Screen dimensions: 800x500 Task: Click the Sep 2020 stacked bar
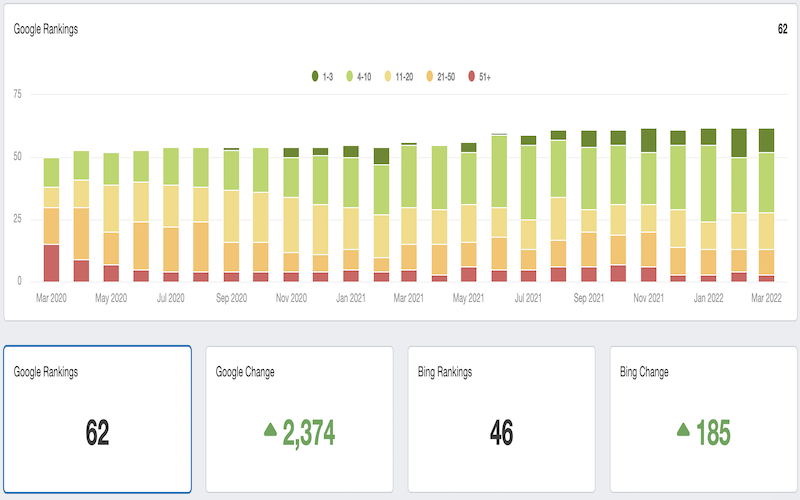tap(231, 215)
